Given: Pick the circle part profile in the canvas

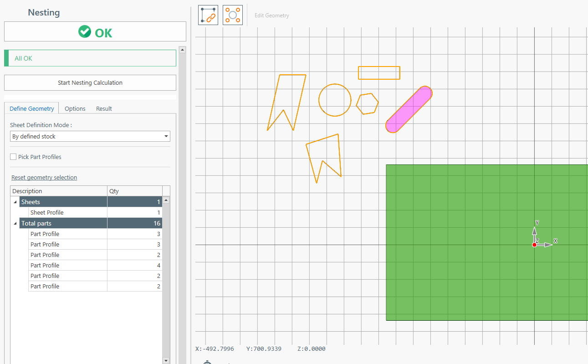Looking at the screenshot, I should click(335, 100).
